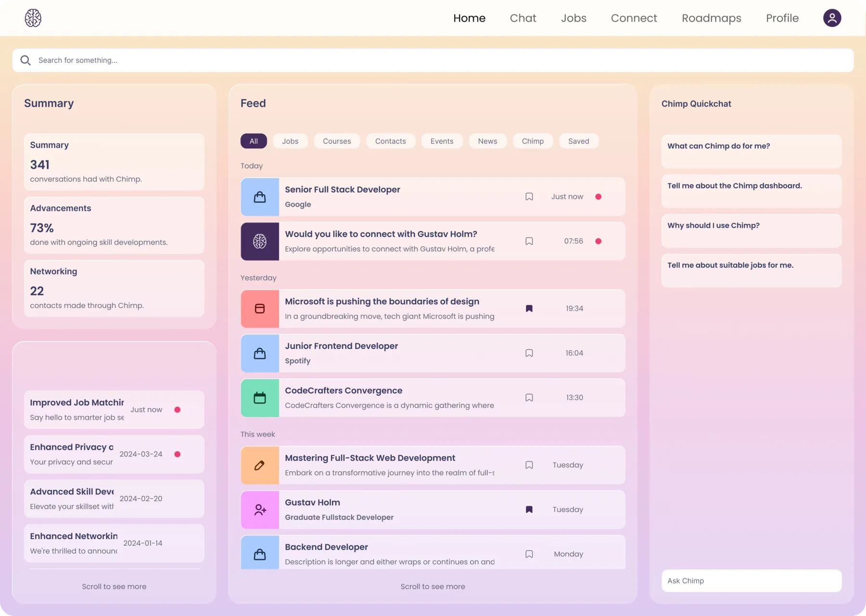Screen dimensions: 866x616
Task: Click the brain icon on Gustav Holm connect item
Action: coord(260,241)
